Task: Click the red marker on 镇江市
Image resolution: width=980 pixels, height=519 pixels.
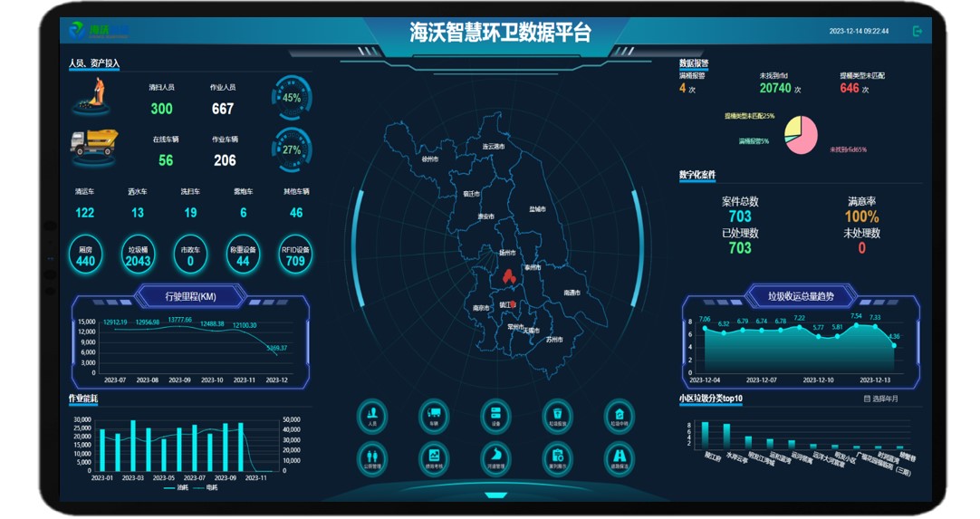Action: pyautogui.click(x=514, y=304)
